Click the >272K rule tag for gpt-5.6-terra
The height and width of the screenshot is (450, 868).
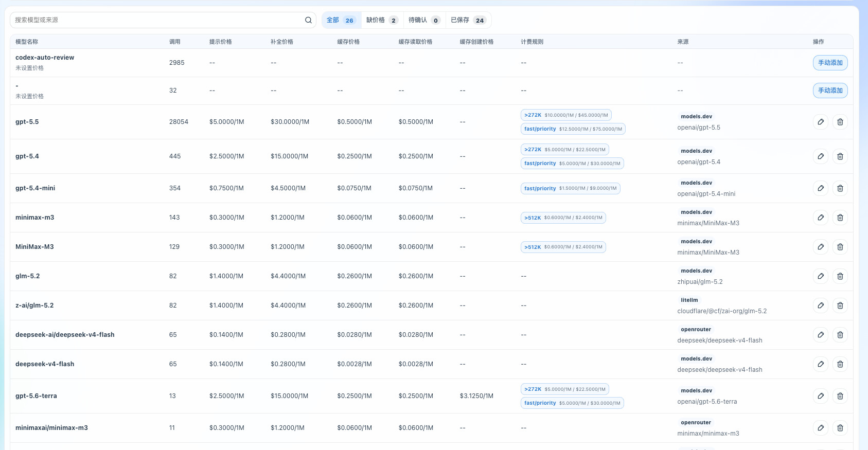click(565, 389)
